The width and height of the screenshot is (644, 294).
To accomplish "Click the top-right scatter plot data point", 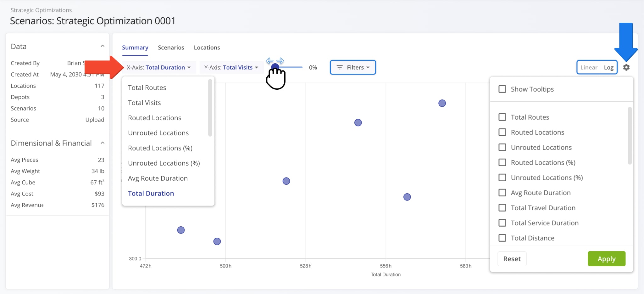I will 442,103.
